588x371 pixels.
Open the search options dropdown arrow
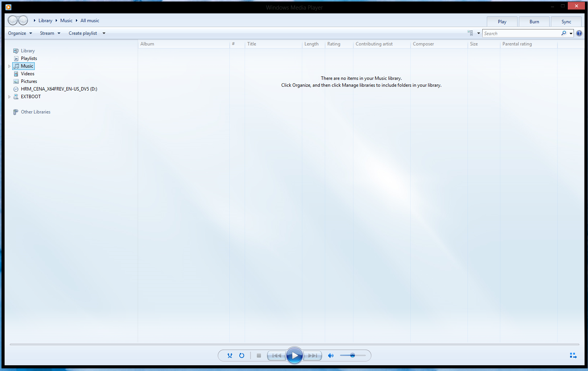click(x=571, y=34)
